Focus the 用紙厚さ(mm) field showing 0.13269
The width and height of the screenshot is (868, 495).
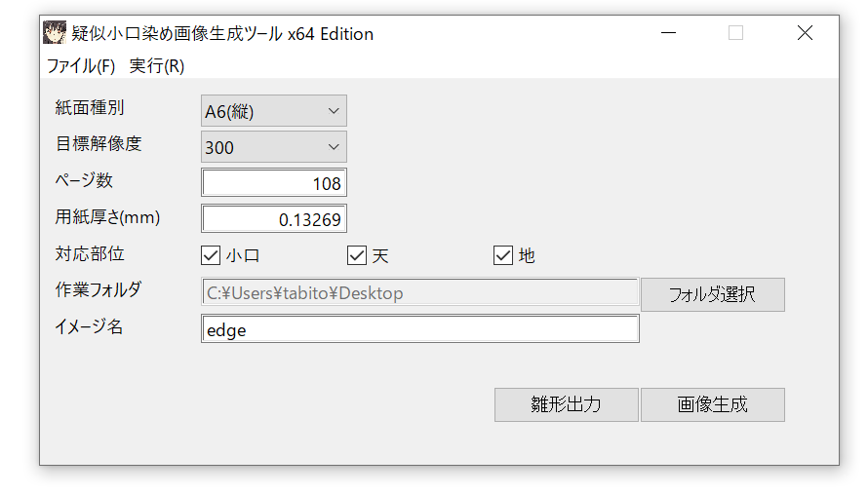point(273,219)
